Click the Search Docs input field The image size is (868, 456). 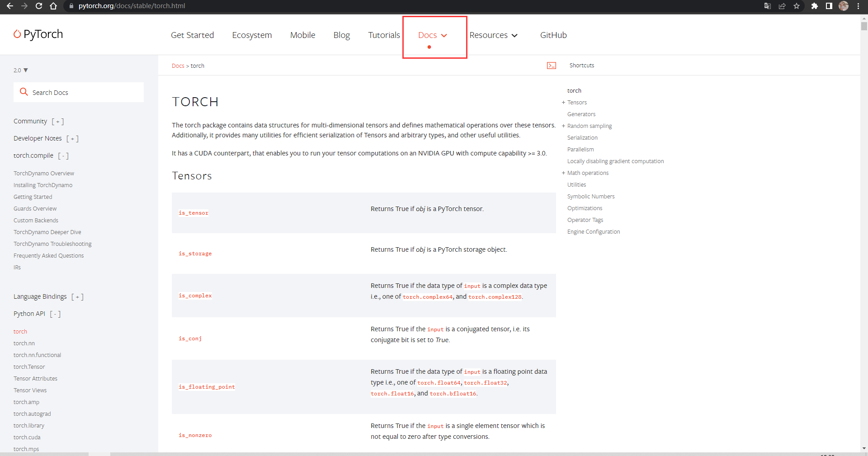pyautogui.click(x=79, y=92)
